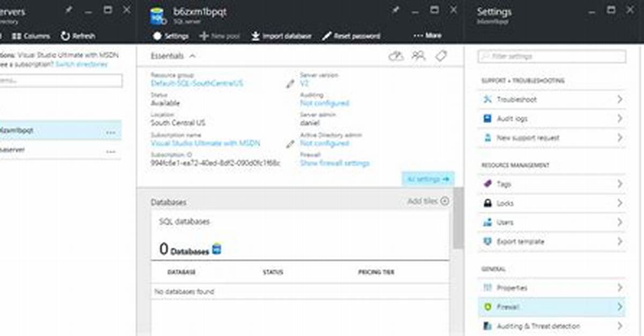Open Audit logs in settings
644x336 pixels.
[x=552, y=118]
